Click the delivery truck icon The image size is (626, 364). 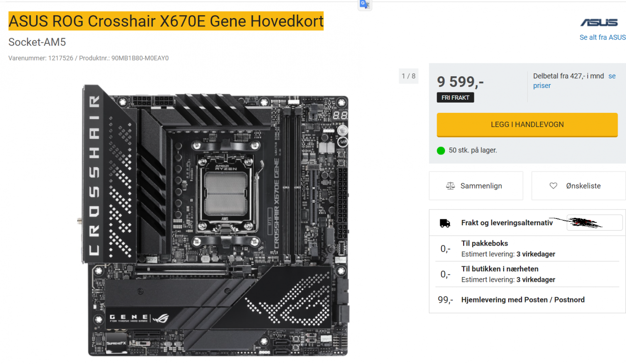(445, 223)
